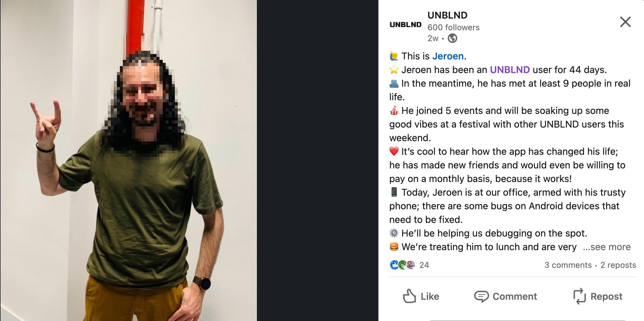Screen dimensions: 644x321
Task: Expand post text via see more
Action: click(x=607, y=247)
